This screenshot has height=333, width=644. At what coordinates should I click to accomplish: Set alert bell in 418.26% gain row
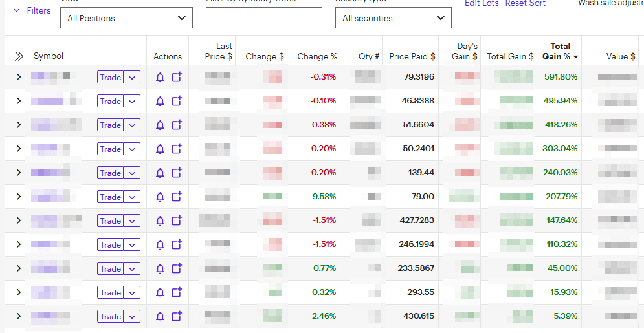(x=161, y=125)
